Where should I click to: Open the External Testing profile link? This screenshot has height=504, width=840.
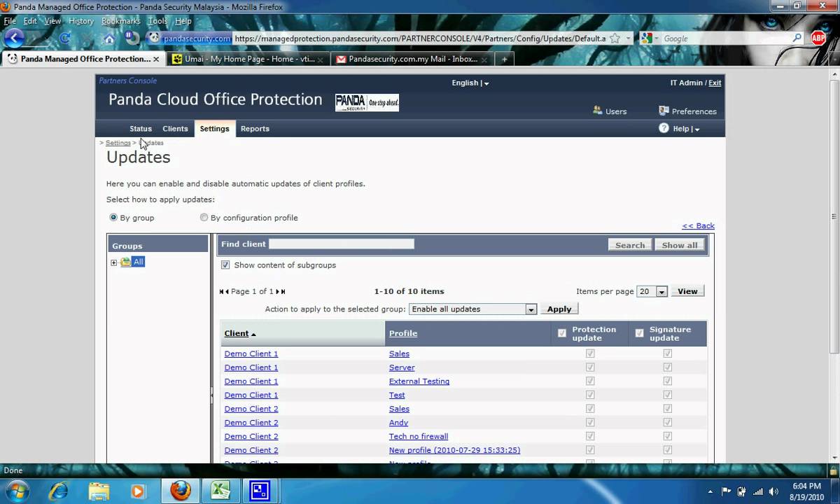pyautogui.click(x=419, y=381)
